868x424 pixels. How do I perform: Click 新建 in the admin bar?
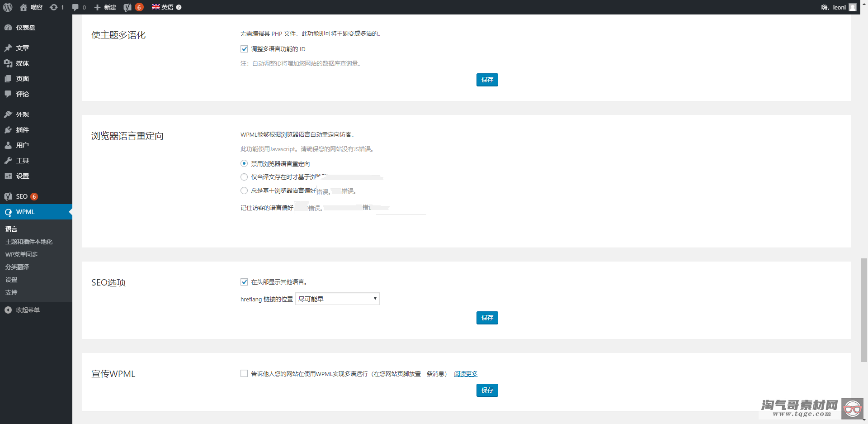pyautogui.click(x=110, y=7)
